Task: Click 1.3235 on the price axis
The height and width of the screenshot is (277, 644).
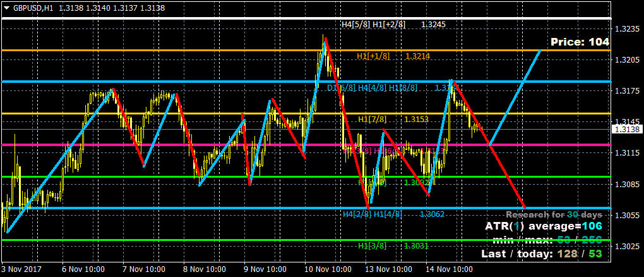Action: pyautogui.click(x=626, y=29)
